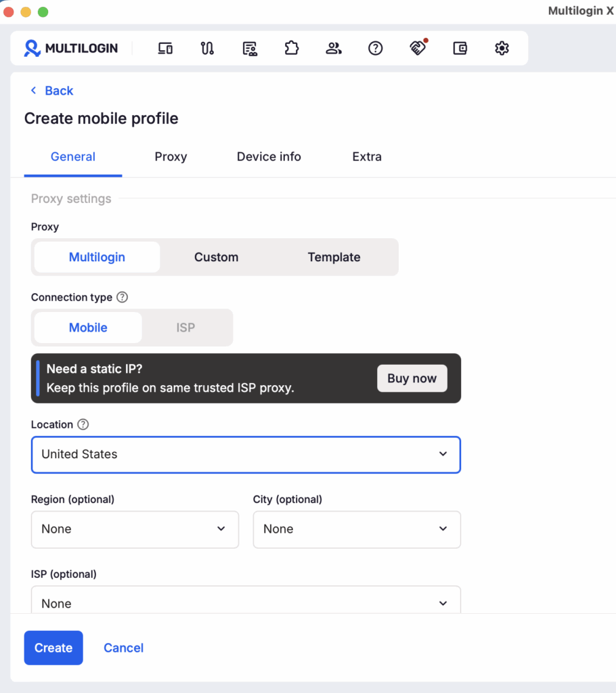Switch to the Device info tab
Viewport: 616px width, 693px height.
tap(269, 157)
